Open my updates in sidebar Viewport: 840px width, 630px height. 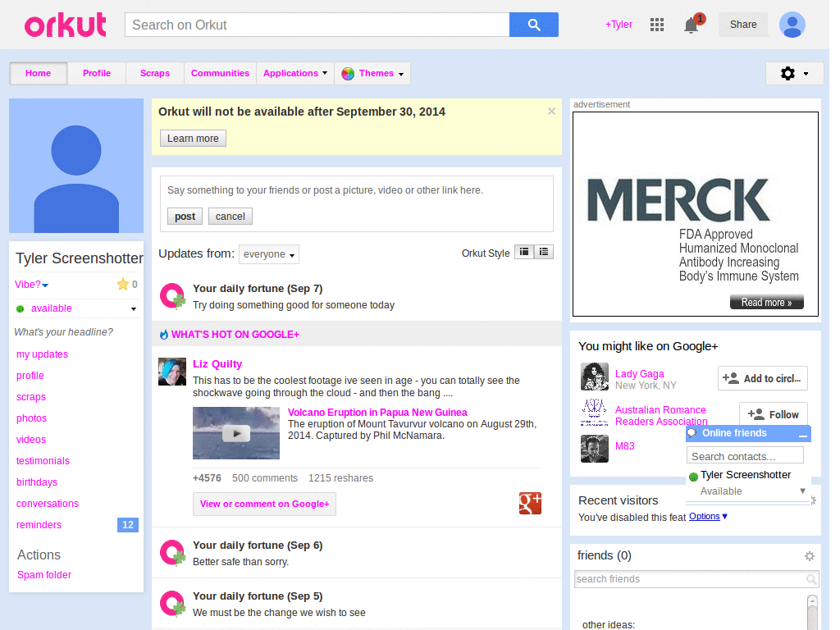click(x=43, y=354)
